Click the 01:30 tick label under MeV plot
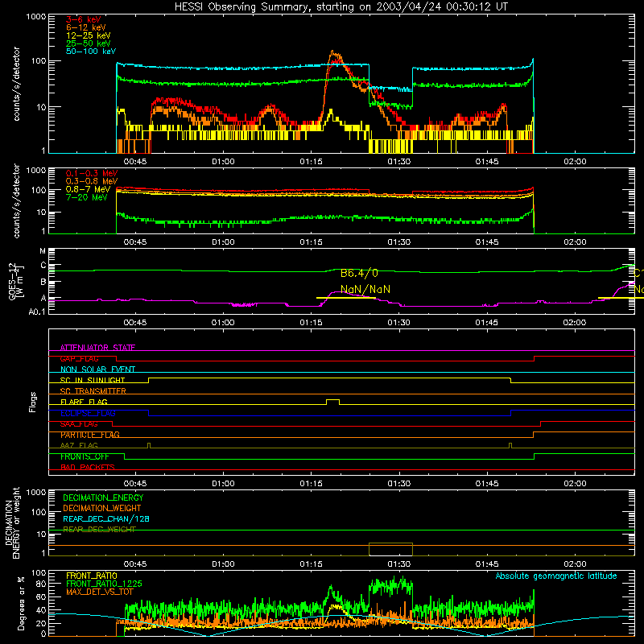This screenshot has height=644, width=644. coord(398,242)
